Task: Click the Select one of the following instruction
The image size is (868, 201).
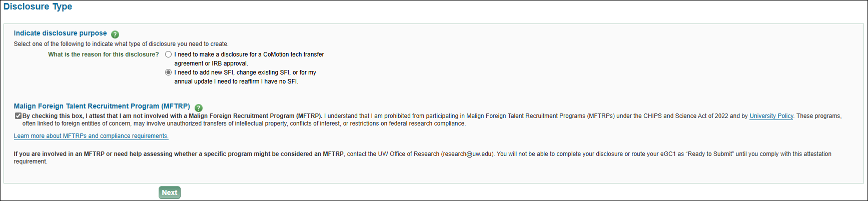Action: [x=121, y=44]
